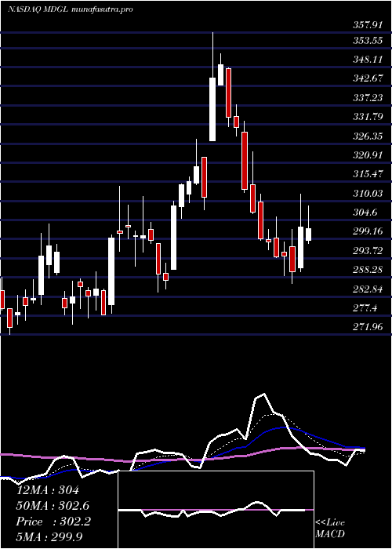
Task: Click the 304.6 price level label
Action: tap(365, 213)
